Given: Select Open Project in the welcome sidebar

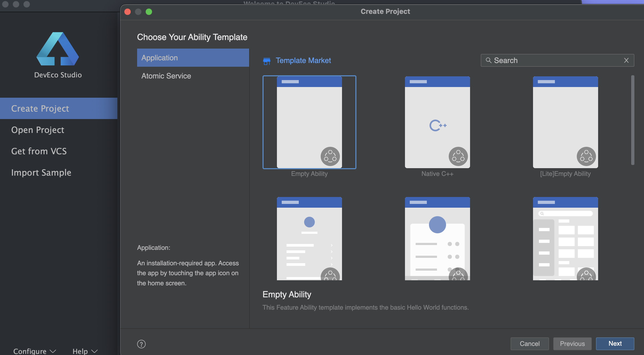Looking at the screenshot, I should click(59, 130).
